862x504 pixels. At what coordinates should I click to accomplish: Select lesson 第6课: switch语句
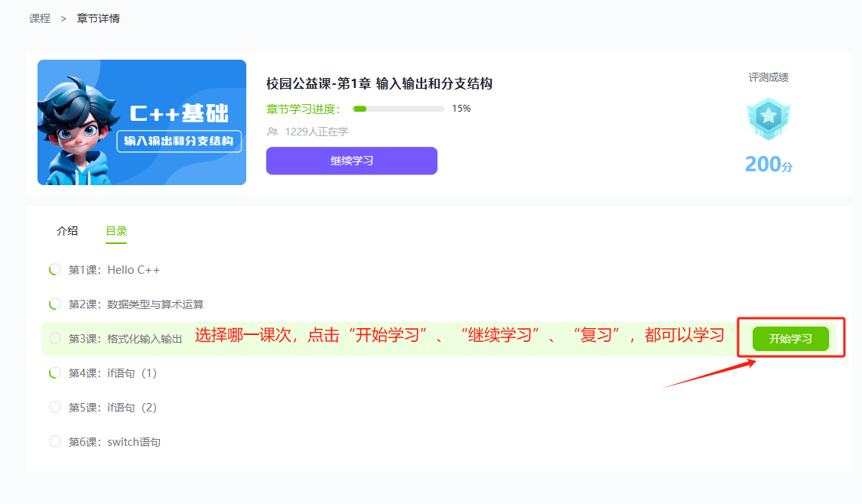point(115,441)
